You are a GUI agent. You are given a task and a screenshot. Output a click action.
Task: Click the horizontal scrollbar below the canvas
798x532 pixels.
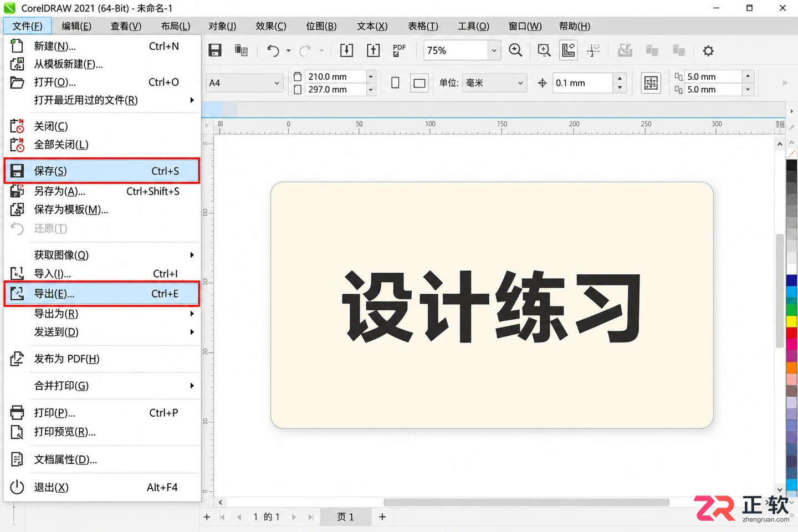pos(526,503)
